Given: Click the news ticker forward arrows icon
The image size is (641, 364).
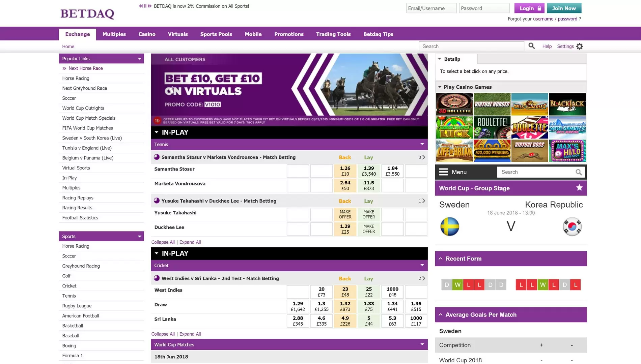Looking at the screenshot, I should pos(150,6).
